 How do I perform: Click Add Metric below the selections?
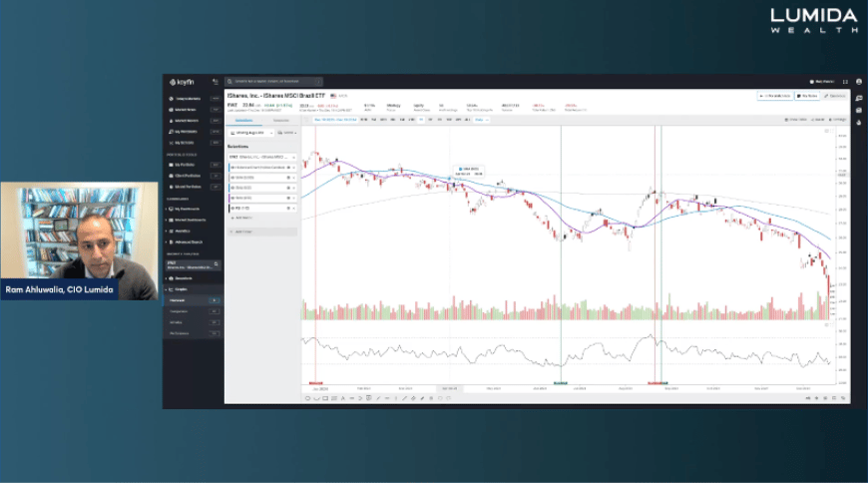[241, 219]
